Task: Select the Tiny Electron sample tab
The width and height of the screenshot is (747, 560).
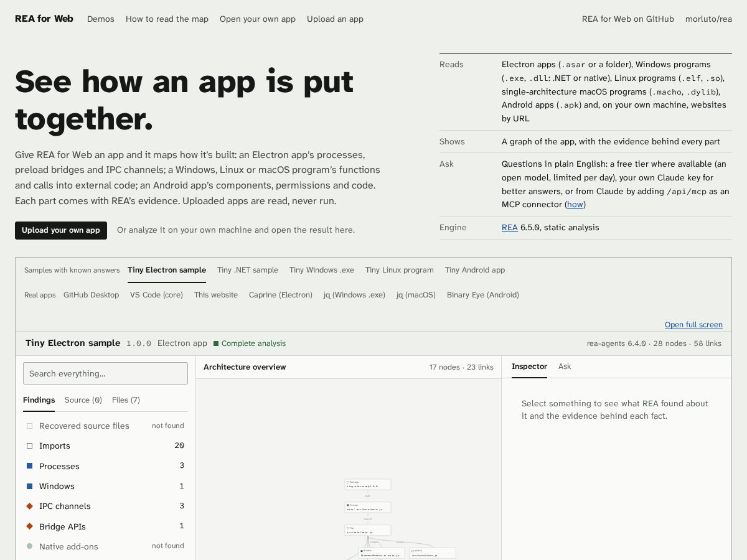Action: (167, 270)
